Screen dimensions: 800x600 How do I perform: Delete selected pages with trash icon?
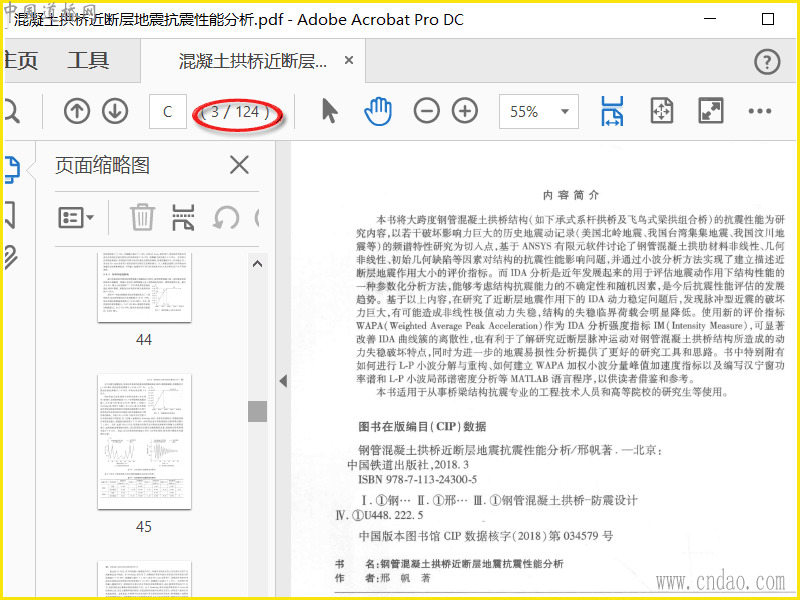[142, 217]
